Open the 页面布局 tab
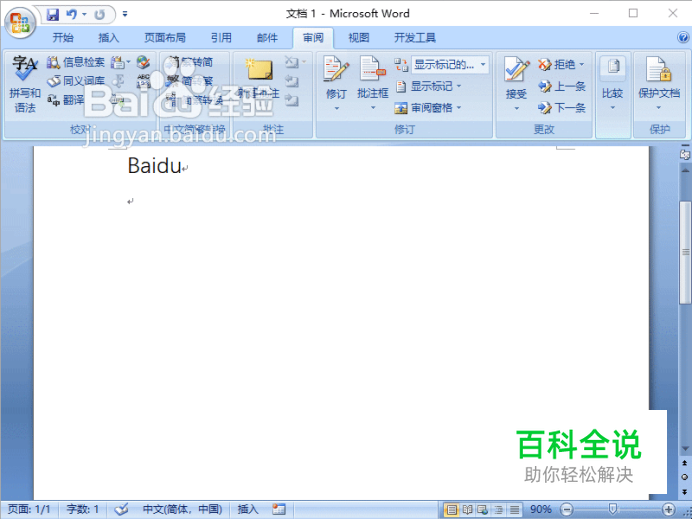The width and height of the screenshot is (692, 519). pyautogui.click(x=165, y=38)
